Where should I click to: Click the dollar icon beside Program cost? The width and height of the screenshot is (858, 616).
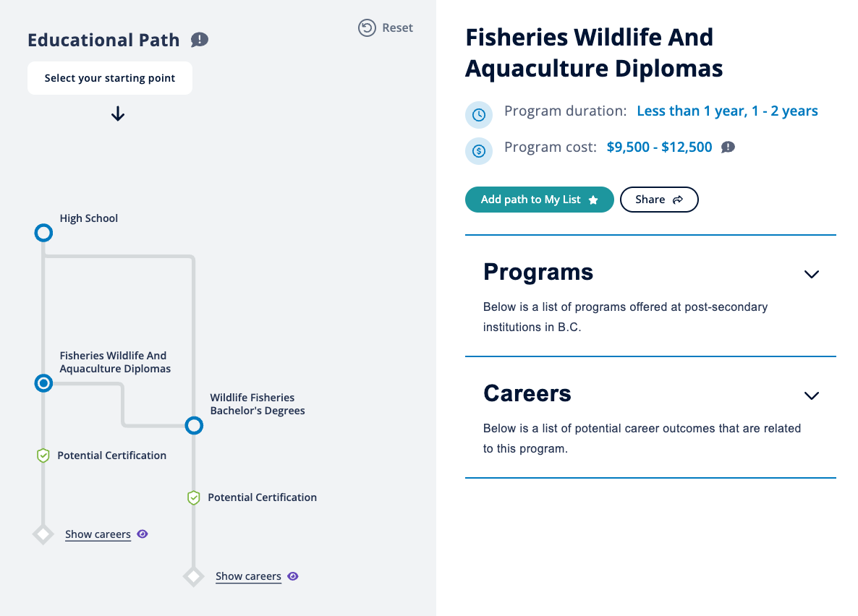click(479, 151)
